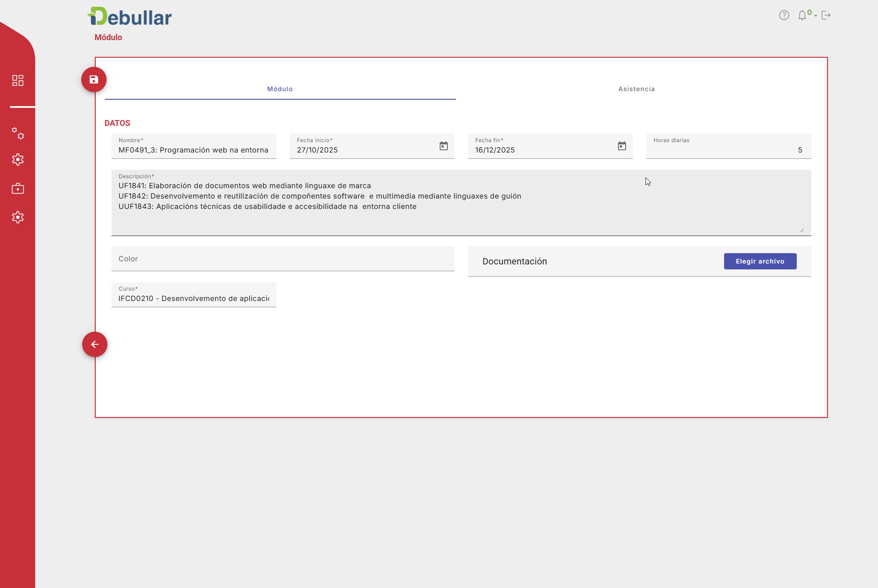Open the help question mark icon
This screenshot has width=878, height=588.
pos(784,15)
